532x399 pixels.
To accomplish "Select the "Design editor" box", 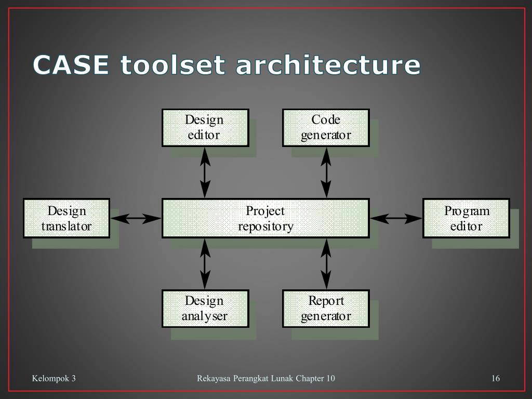I will [x=205, y=128].
